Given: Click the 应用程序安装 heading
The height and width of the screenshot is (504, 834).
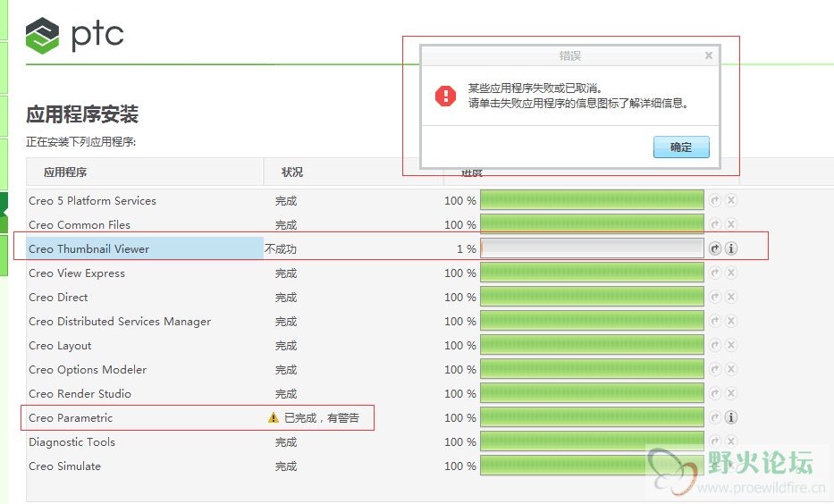Looking at the screenshot, I should click(x=82, y=114).
